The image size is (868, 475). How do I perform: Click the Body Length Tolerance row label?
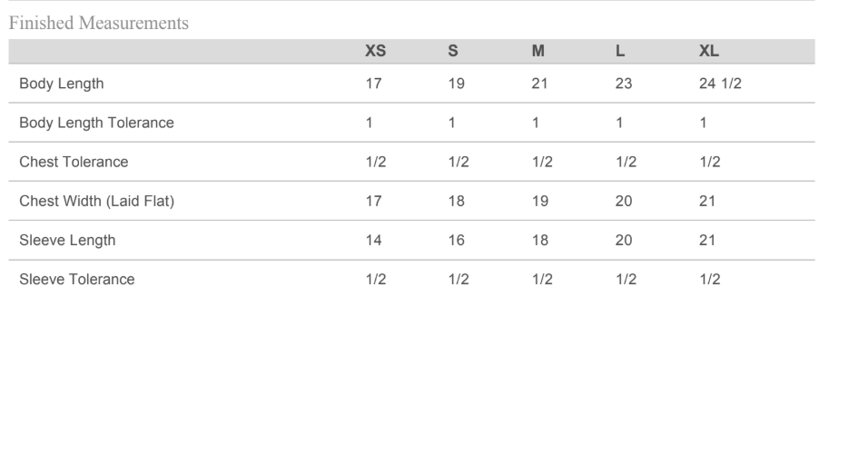[96, 123]
